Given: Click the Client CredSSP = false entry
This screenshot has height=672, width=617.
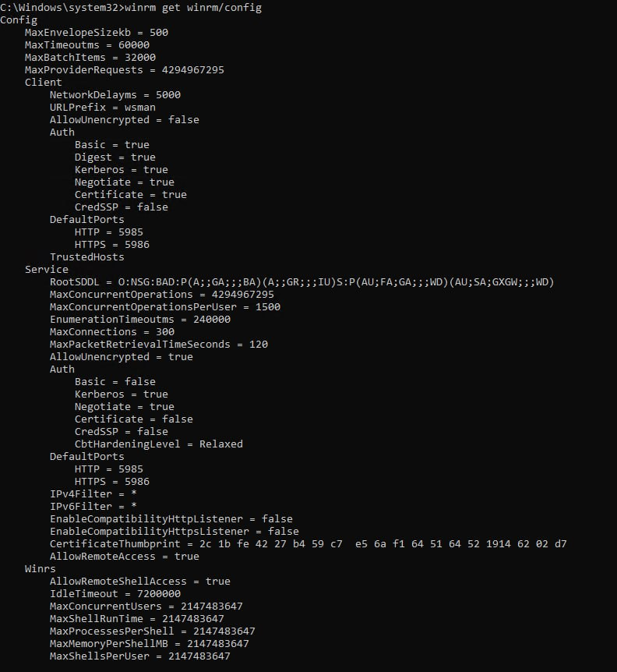Looking at the screenshot, I should tap(122, 207).
